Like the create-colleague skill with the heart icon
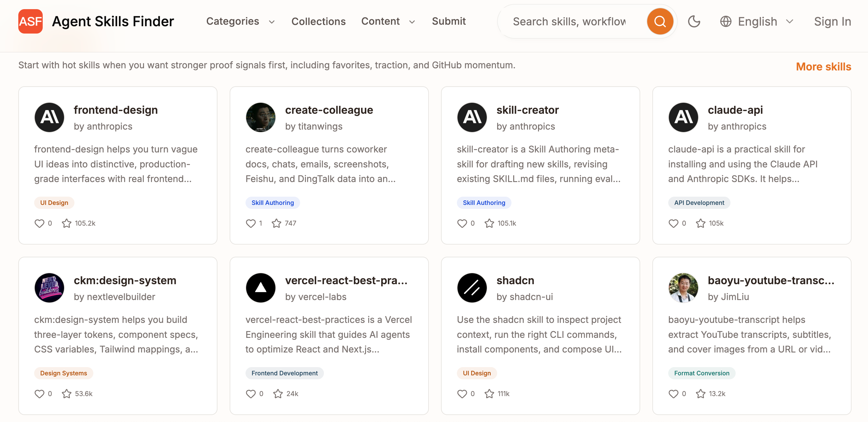 pos(251,223)
